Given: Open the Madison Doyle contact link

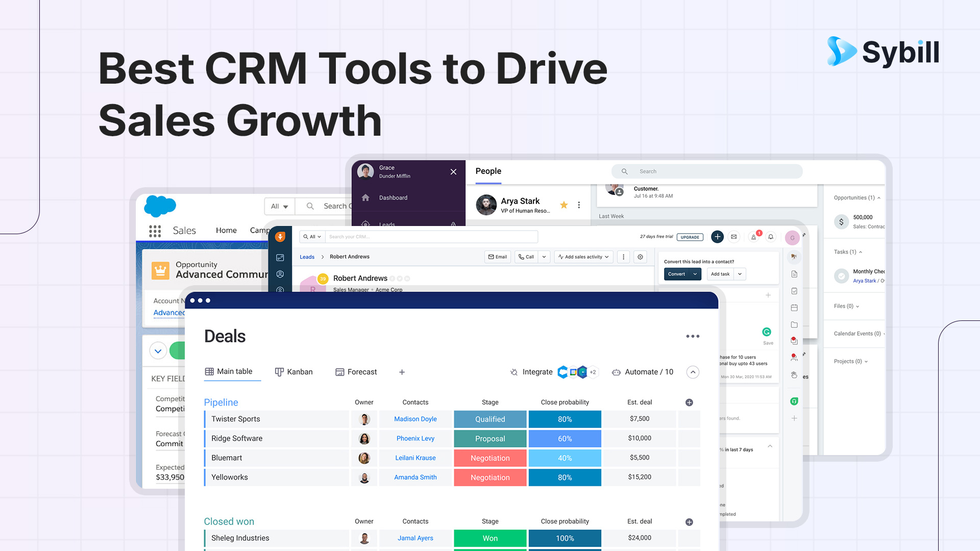Looking at the screenshot, I should (415, 419).
